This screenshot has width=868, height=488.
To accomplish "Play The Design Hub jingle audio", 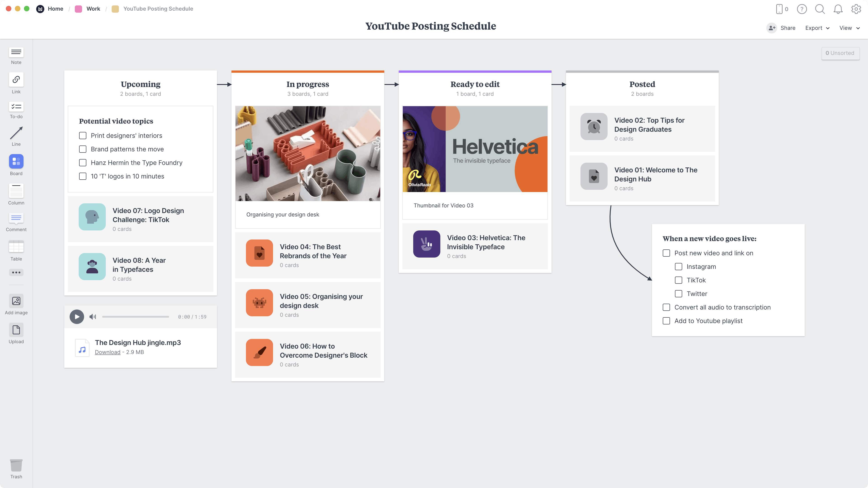I will point(77,317).
